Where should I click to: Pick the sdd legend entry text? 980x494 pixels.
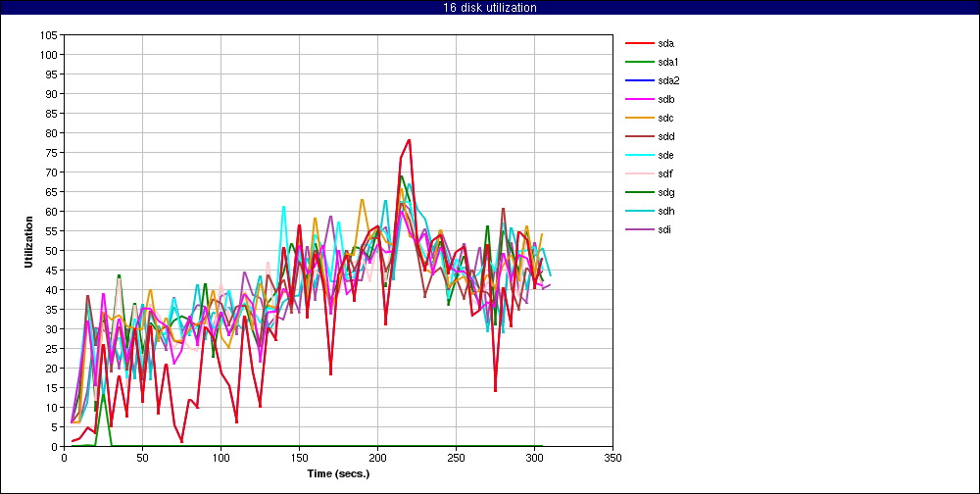coord(666,136)
